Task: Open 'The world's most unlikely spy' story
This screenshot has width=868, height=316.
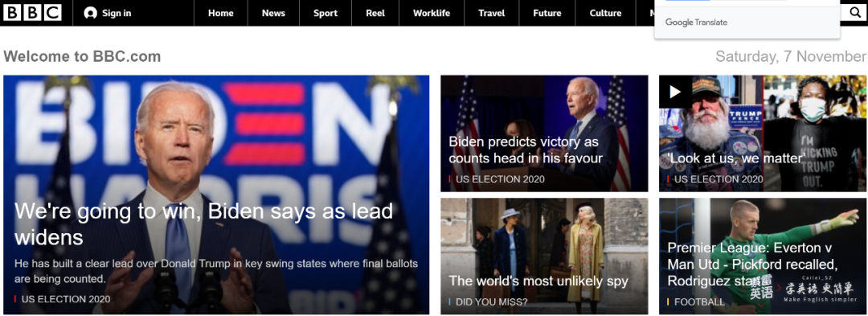Action: 538,281
